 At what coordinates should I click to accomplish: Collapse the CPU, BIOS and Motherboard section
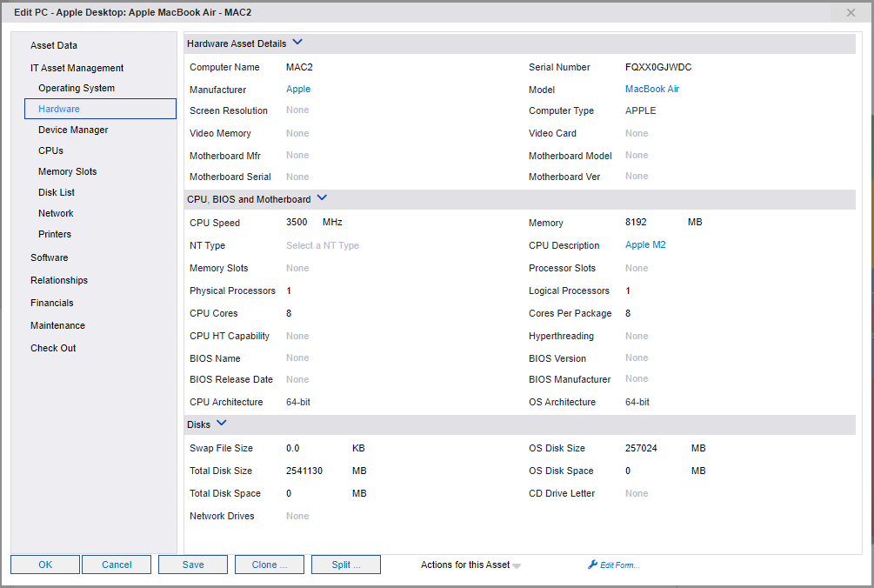(x=322, y=197)
